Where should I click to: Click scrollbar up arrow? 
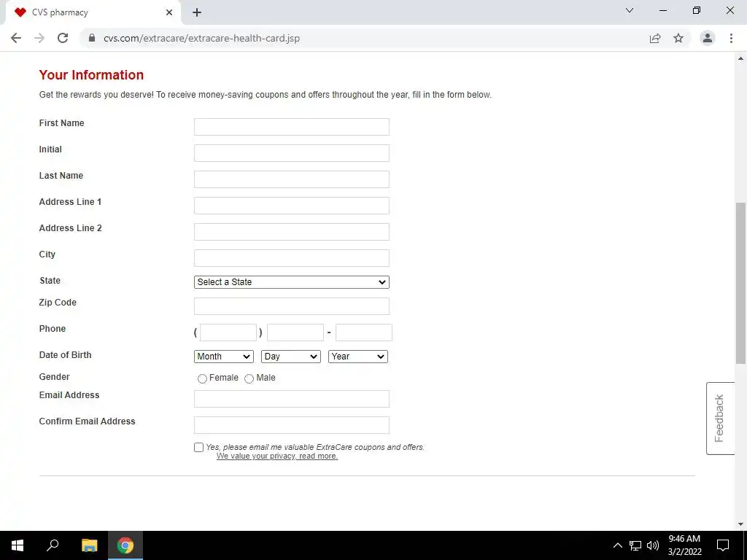click(741, 58)
